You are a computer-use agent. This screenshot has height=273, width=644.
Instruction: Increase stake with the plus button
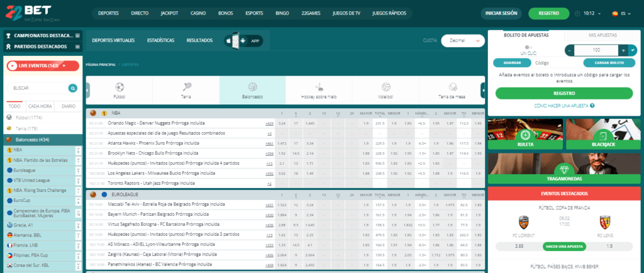pos(623,50)
